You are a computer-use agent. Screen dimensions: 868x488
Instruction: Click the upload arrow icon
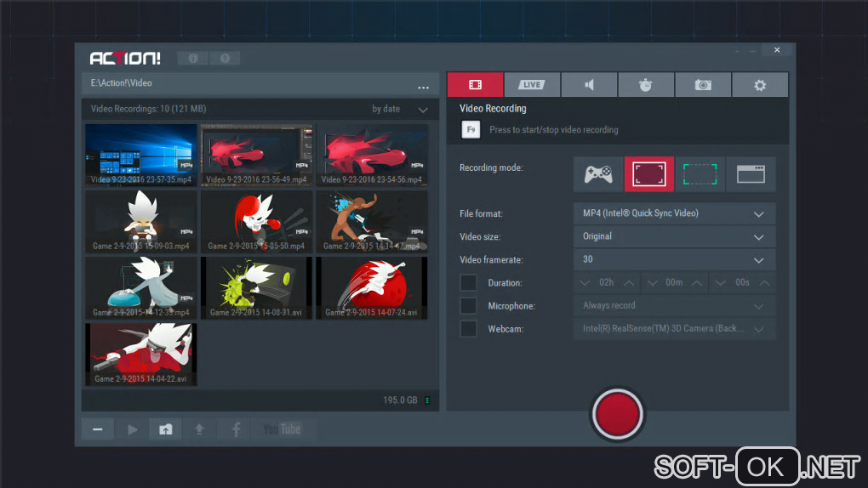click(x=199, y=429)
